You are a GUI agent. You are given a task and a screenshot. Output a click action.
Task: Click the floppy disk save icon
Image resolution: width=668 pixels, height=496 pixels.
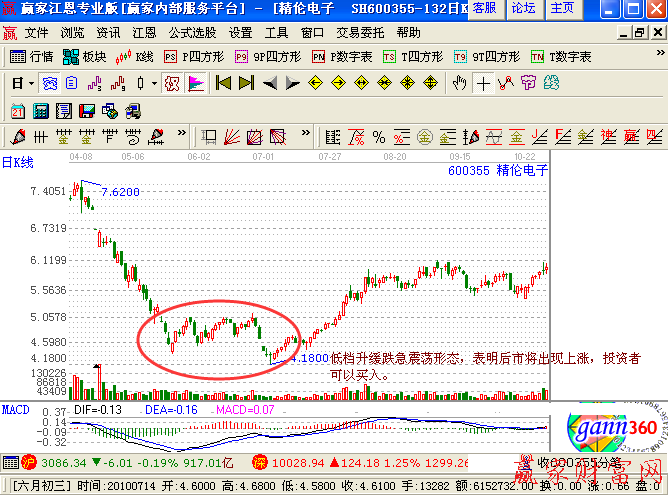87,111
